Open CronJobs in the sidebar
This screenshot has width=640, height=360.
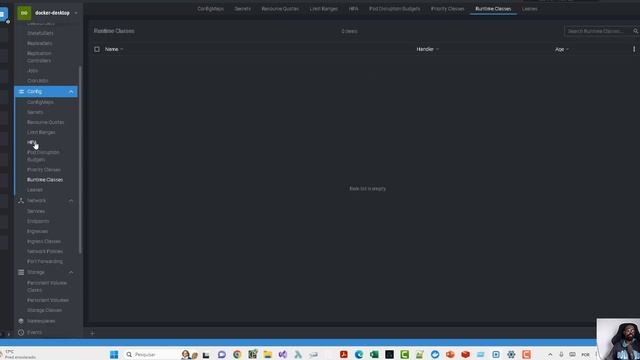click(38, 81)
